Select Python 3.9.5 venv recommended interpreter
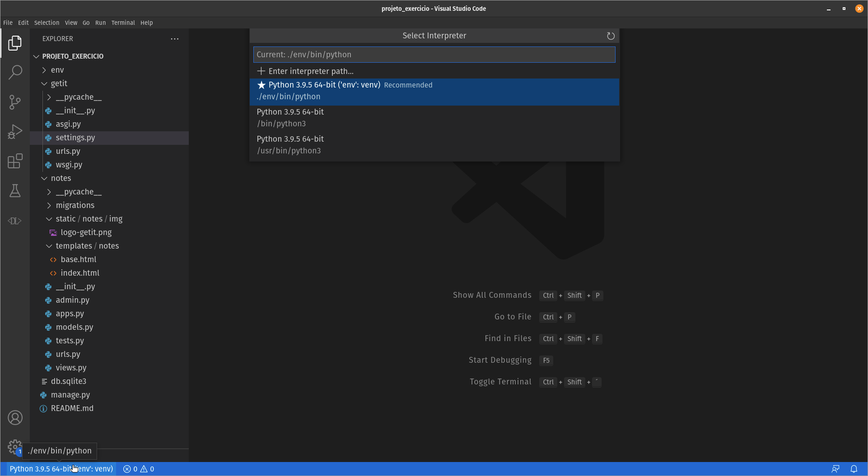 point(434,92)
